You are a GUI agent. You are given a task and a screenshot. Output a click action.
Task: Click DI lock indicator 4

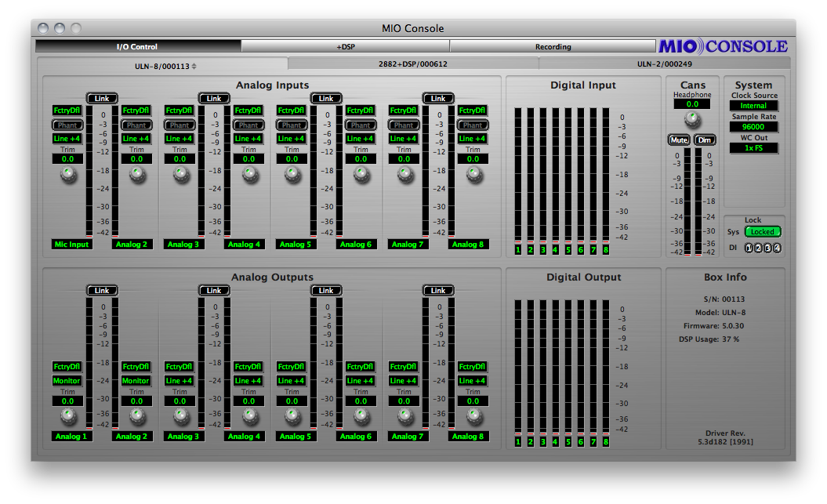[777, 248]
